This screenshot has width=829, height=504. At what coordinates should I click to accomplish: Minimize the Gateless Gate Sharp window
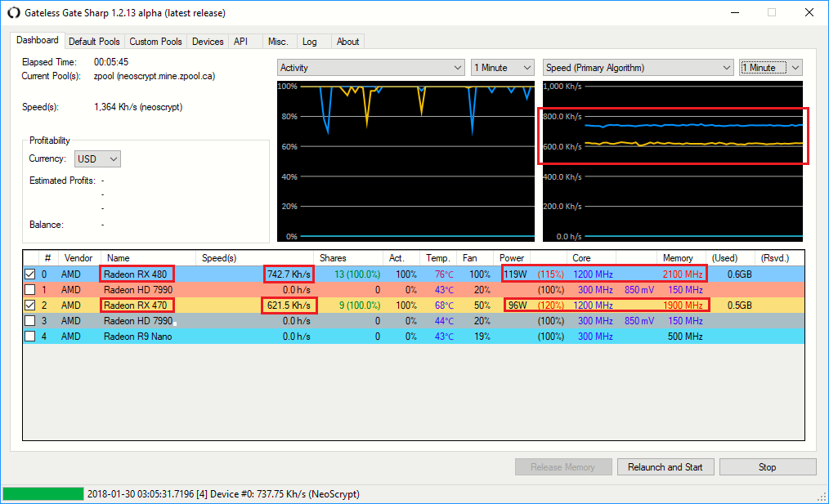734,13
